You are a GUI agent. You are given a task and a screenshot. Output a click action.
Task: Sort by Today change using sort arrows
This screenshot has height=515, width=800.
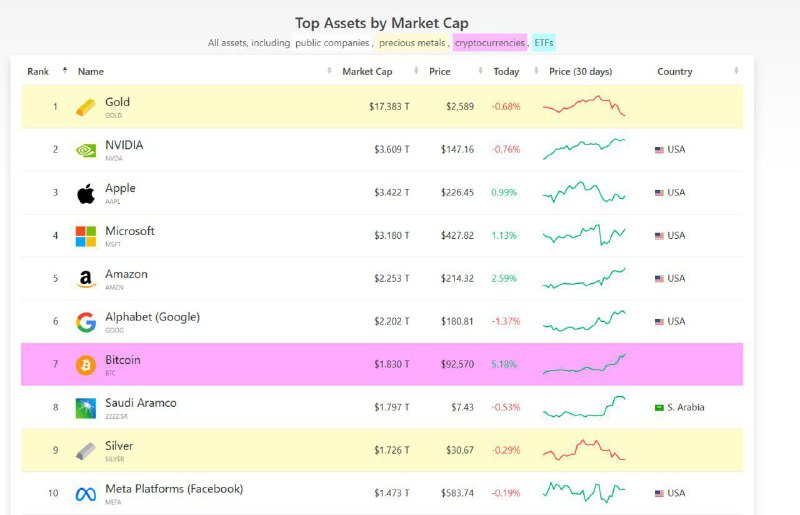coord(536,70)
